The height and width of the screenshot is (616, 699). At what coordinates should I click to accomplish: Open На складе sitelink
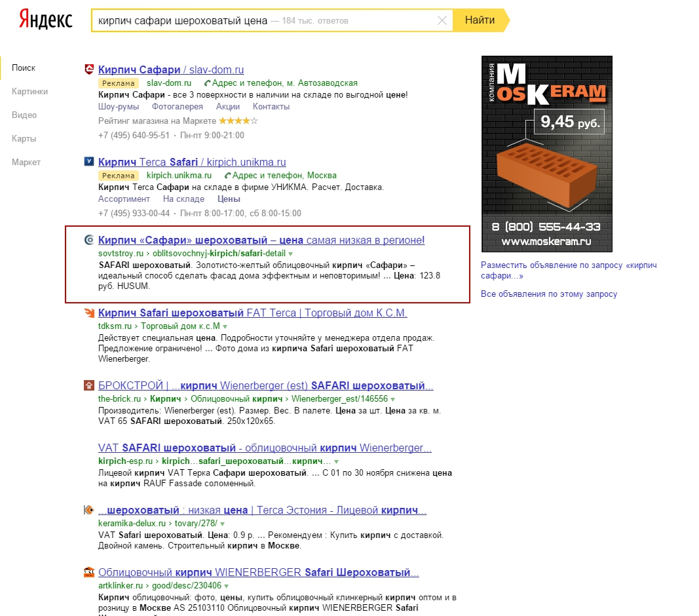coord(183,199)
